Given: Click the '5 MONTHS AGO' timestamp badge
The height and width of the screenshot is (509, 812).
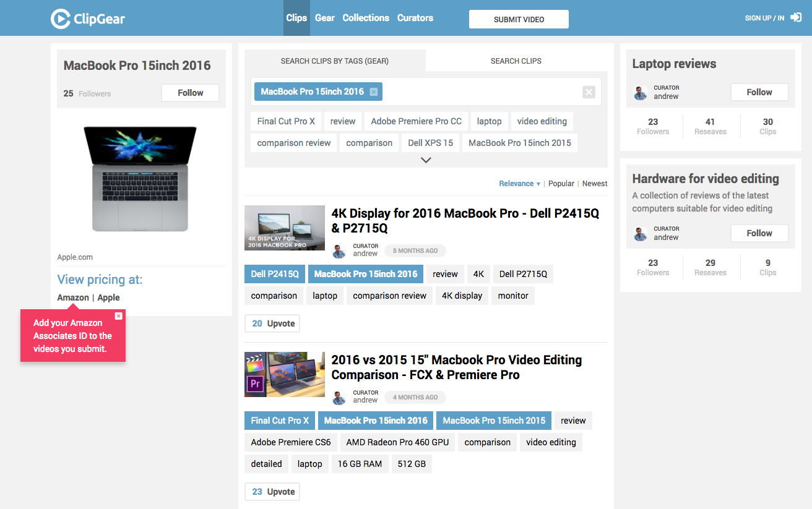Looking at the screenshot, I should point(415,251).
